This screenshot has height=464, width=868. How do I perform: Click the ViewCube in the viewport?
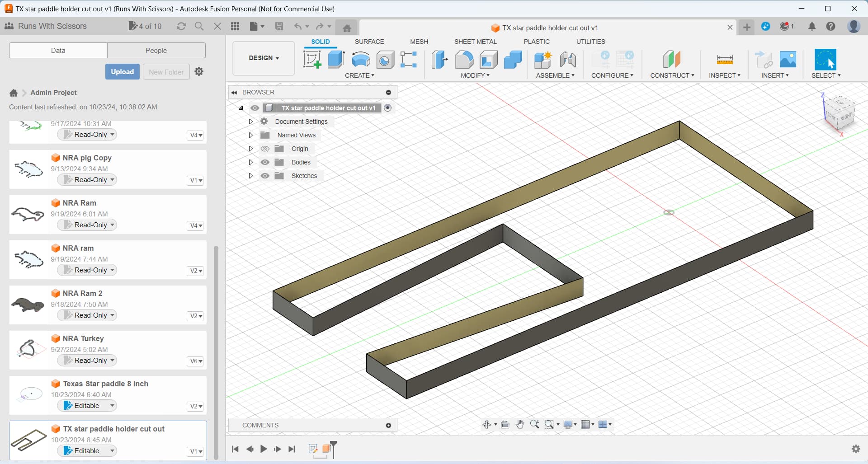point(840,114)
